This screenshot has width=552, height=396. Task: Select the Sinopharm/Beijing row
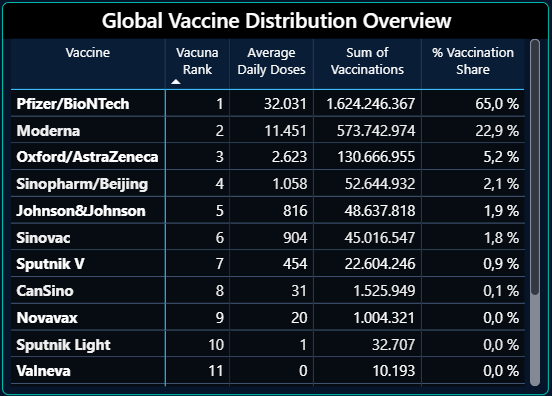268,183
